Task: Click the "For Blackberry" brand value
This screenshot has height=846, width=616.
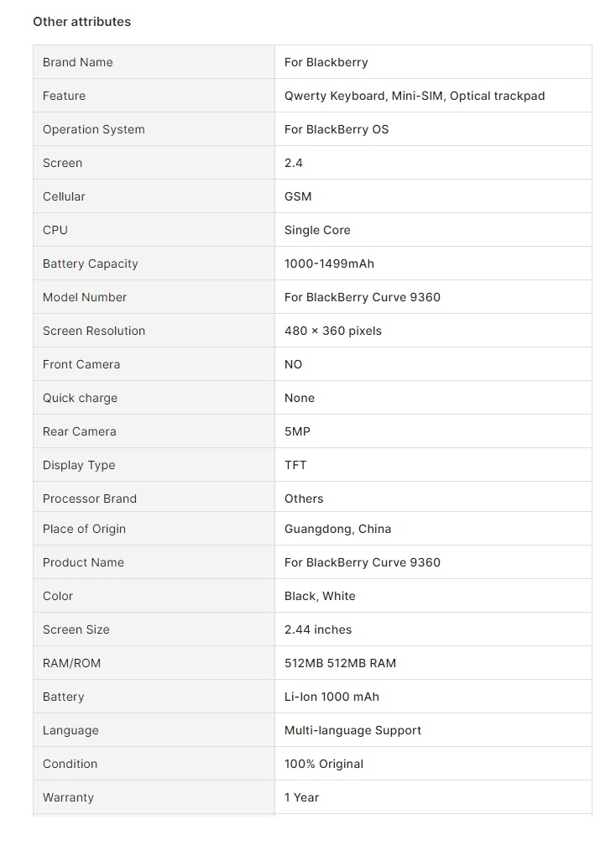Action: point(326,62)
